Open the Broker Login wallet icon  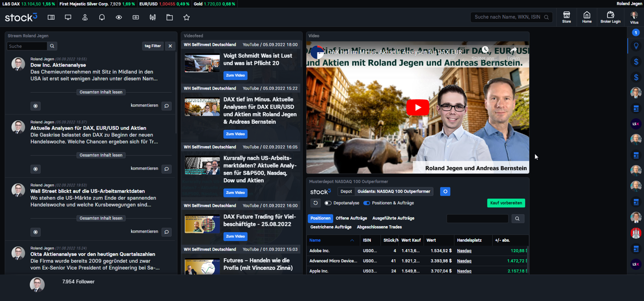610,17
